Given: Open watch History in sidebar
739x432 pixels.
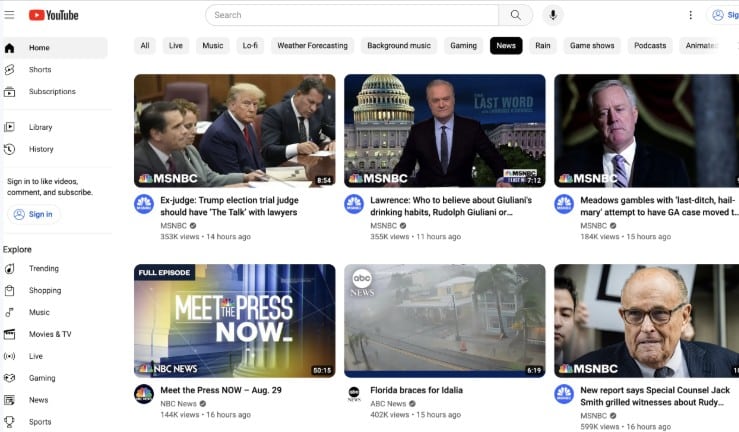Looking at the screenshot, I should pyautogui.click(x=41, y=149).
